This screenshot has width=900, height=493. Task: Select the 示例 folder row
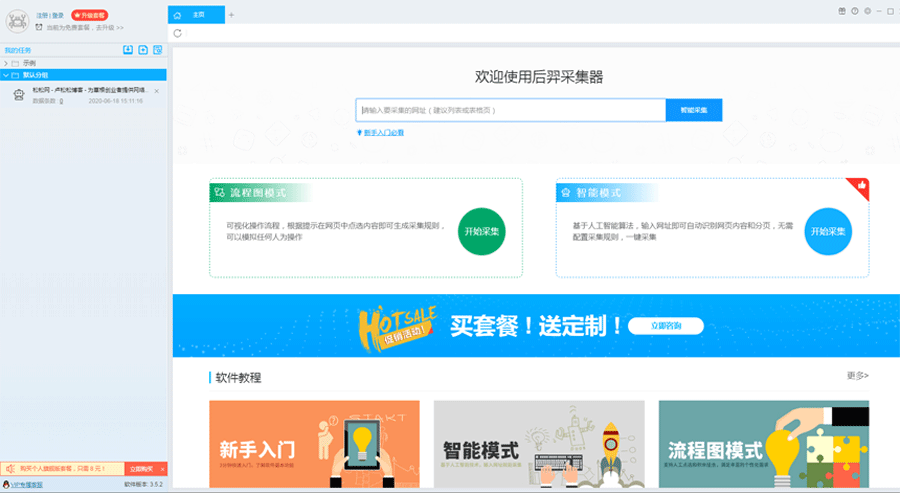coord(83,63)
